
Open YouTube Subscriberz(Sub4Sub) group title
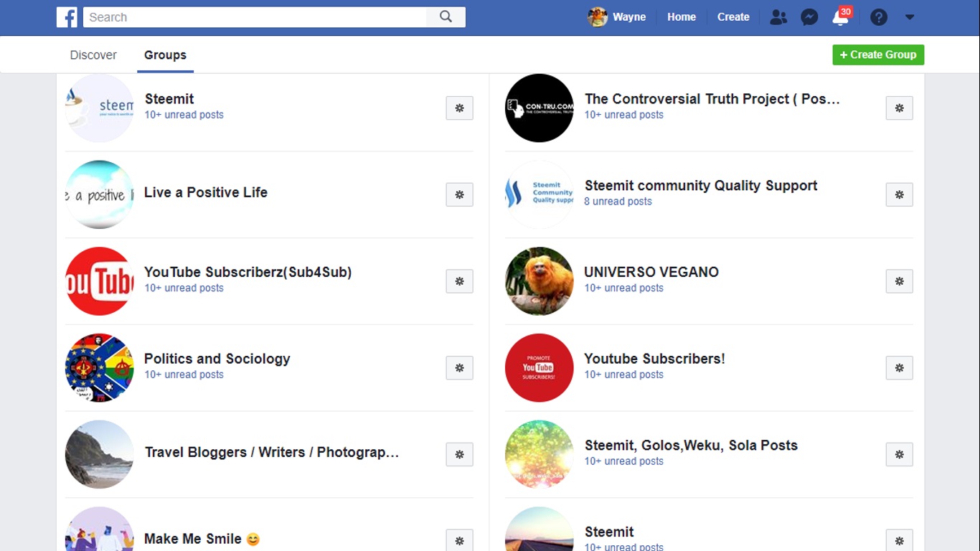tap(248, 272)
